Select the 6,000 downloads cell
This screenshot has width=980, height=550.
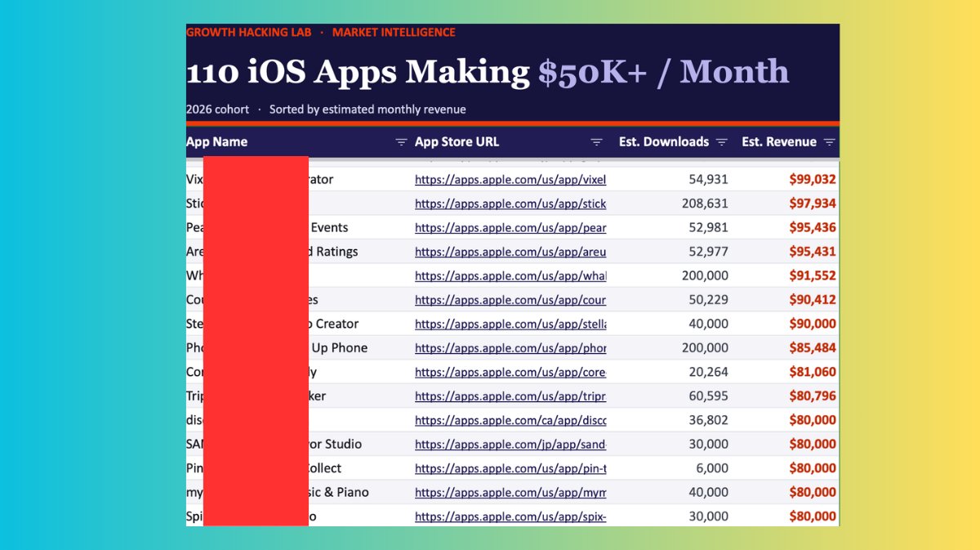point(712,468)
